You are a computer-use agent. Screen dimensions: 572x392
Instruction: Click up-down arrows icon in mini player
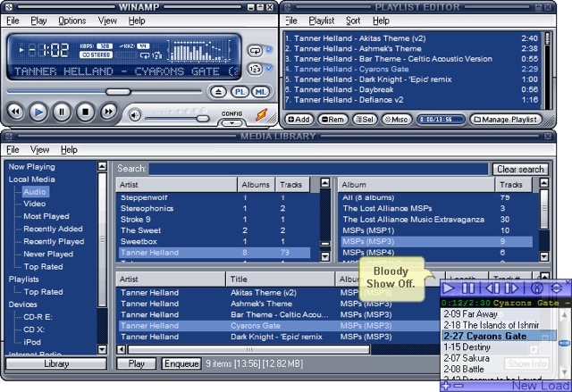556,288
